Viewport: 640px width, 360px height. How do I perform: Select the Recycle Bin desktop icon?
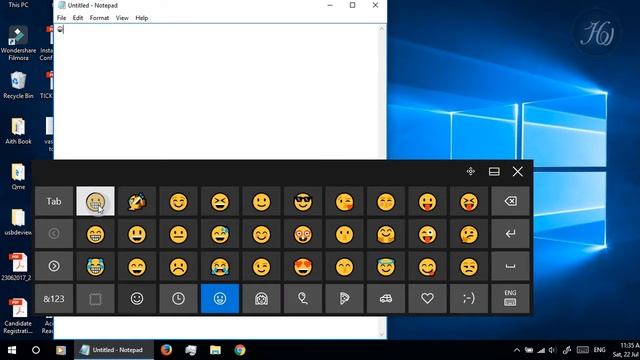[x=18, y=85]
